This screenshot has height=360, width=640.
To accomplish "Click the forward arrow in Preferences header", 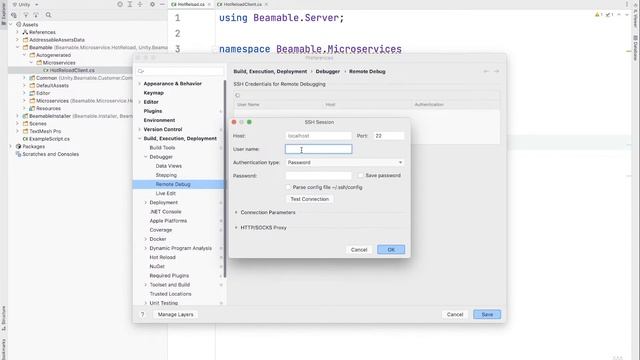I will [x=496, y=71].
